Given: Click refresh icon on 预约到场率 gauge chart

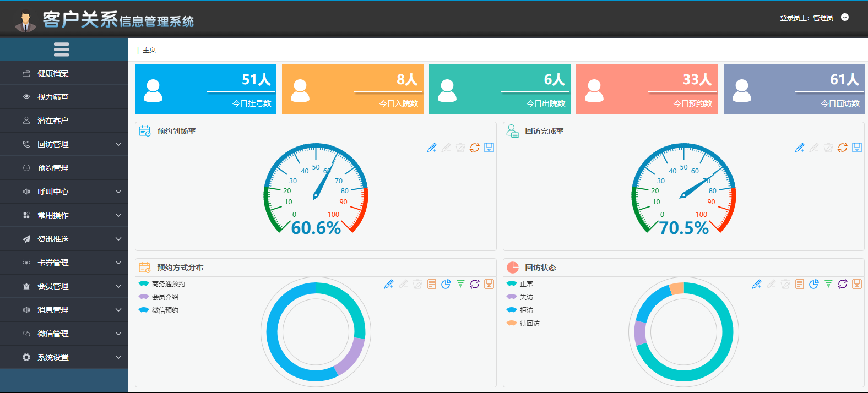Looking at the screenshot, I should click(475, 148).
